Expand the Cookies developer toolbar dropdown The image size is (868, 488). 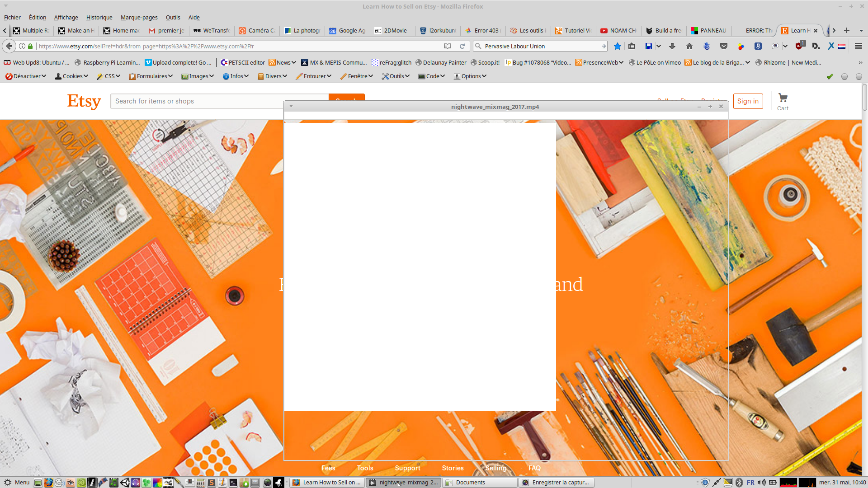[71, 76]
